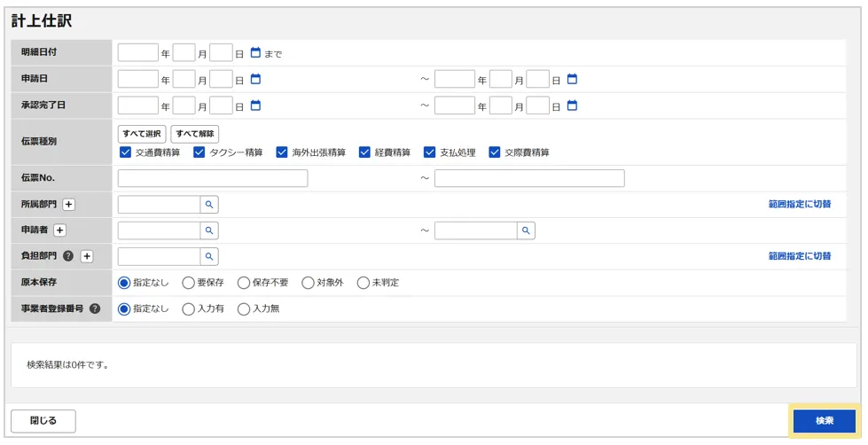Click 範囲指定に切替 link for 所属部門

pyautogui.click(x=799, y=205)
